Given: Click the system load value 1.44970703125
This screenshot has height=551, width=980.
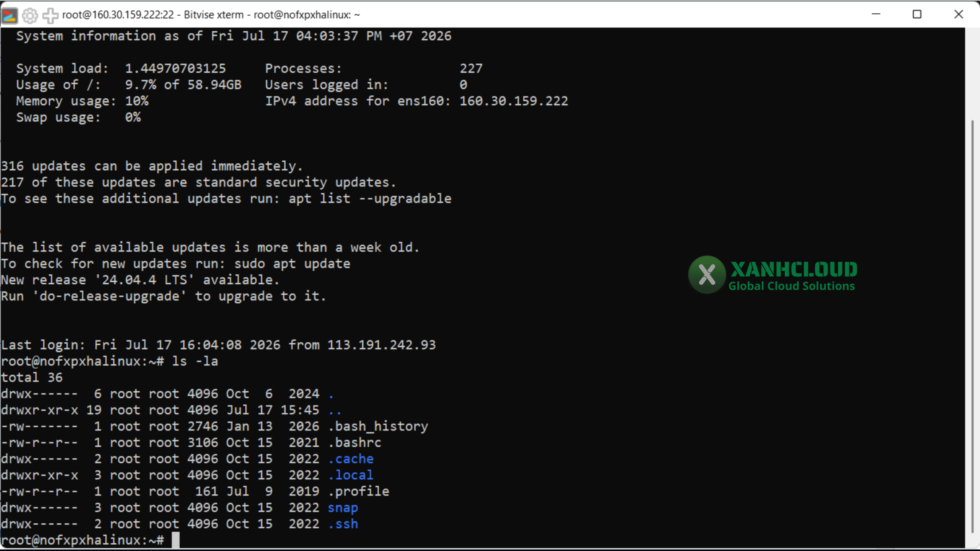Looking at the screenshot, I should 175,68.
